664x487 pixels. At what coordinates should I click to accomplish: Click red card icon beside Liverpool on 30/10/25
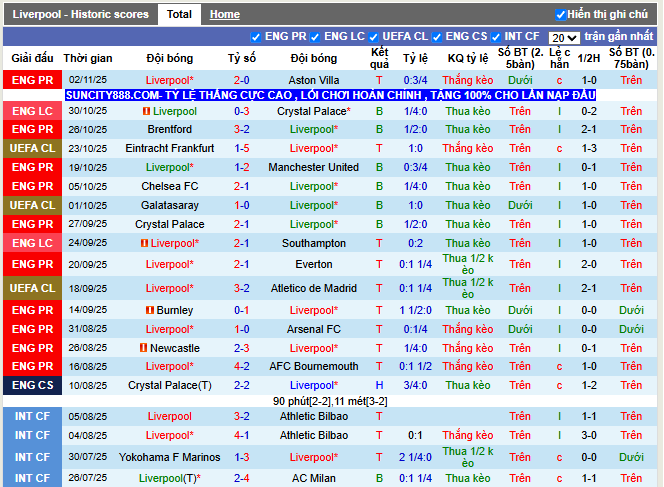tap(146, 111)
